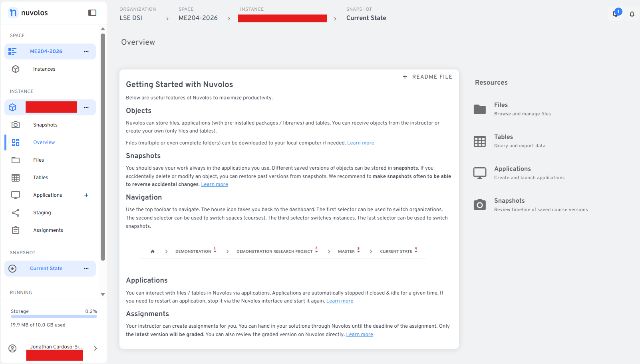Select Overview in the sidebar
This screenshot has width=640, height=364.
pyautogui.click(x=44, y=142)
